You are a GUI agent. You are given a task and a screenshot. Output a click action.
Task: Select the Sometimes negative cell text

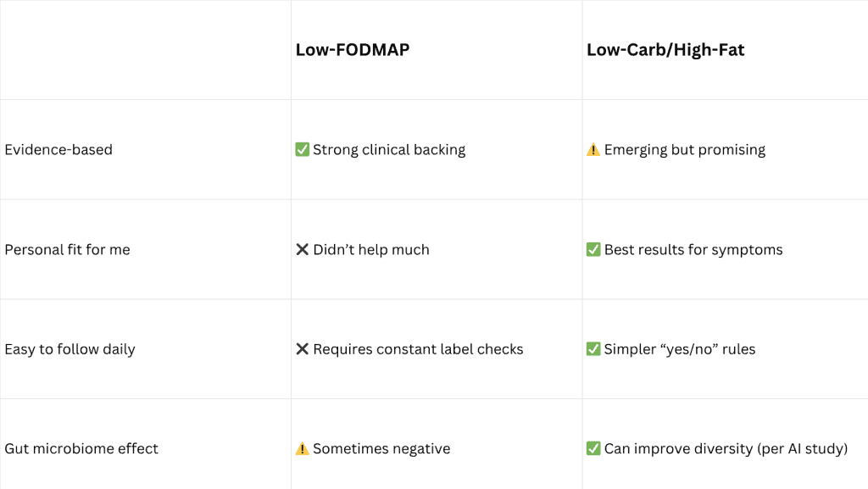(x=381, y=448)
